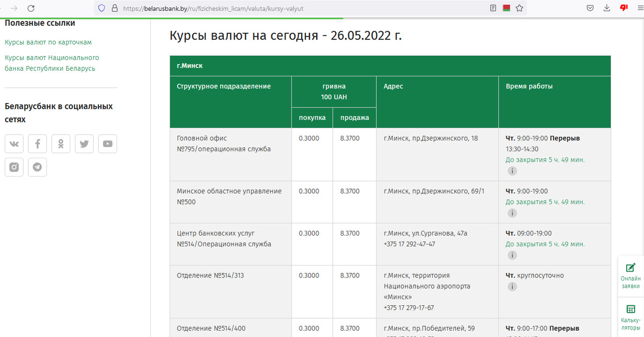Click phone number +375 17 292-47-47
644x337 pixels.
[409, 244]
